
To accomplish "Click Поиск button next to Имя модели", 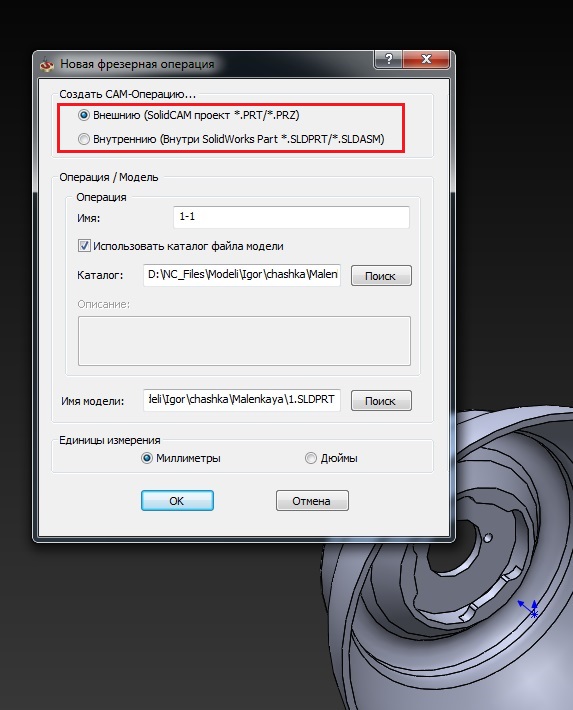I will (381, 401).
